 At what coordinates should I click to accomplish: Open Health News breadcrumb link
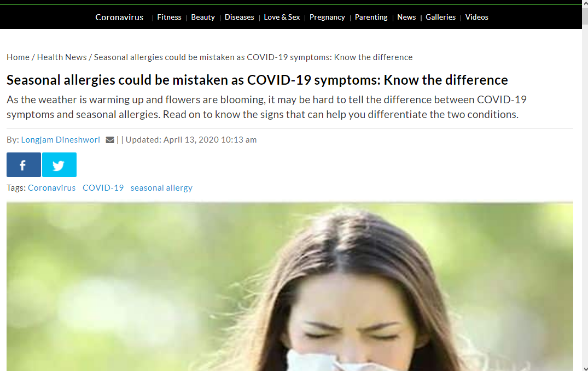tap(62, 57)
